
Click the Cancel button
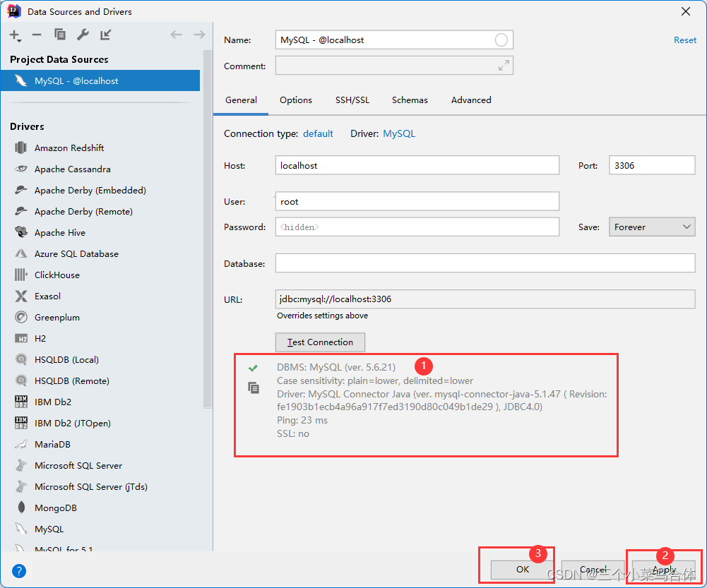593,570
